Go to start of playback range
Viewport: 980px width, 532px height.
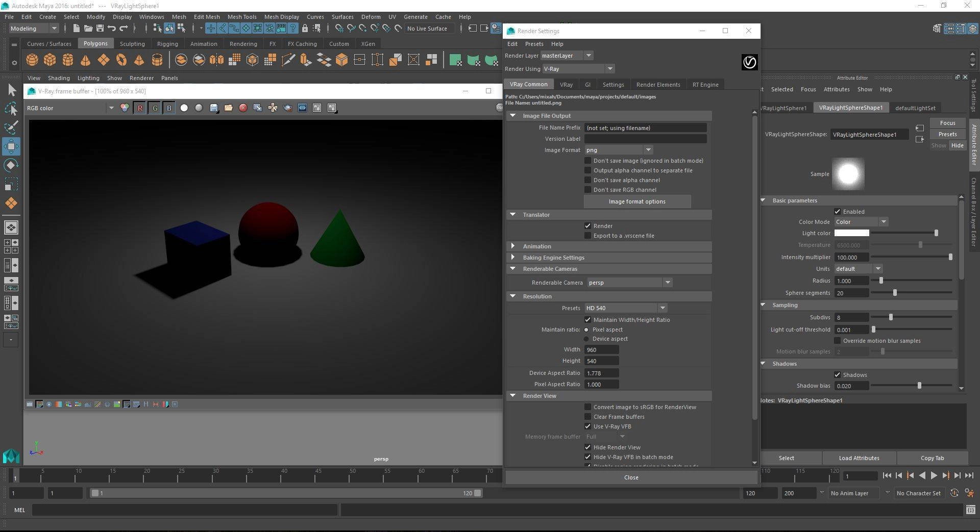click(x=887, y=475)
